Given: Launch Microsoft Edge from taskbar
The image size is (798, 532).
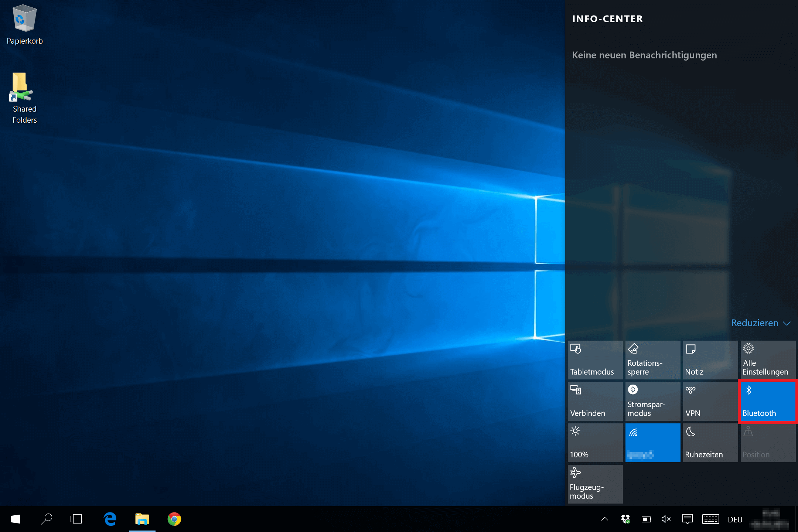Looking at the screenshot, I should pos(110,519).
